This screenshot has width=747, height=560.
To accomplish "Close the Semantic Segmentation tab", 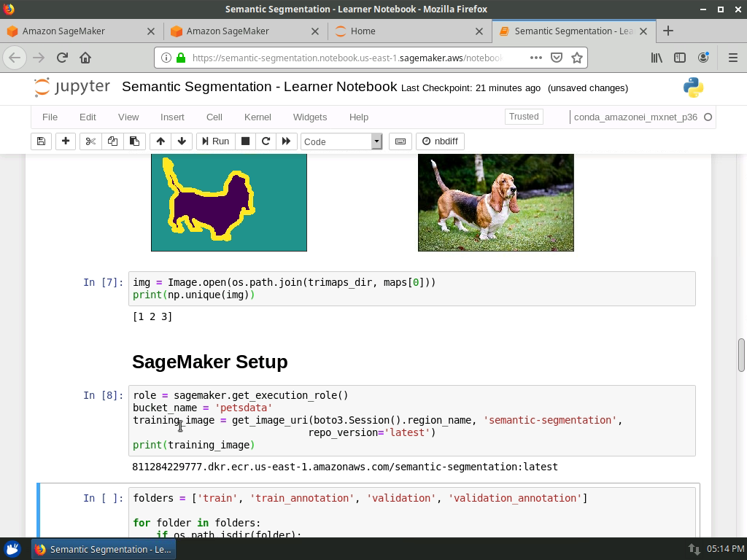I will click(643, 31).
